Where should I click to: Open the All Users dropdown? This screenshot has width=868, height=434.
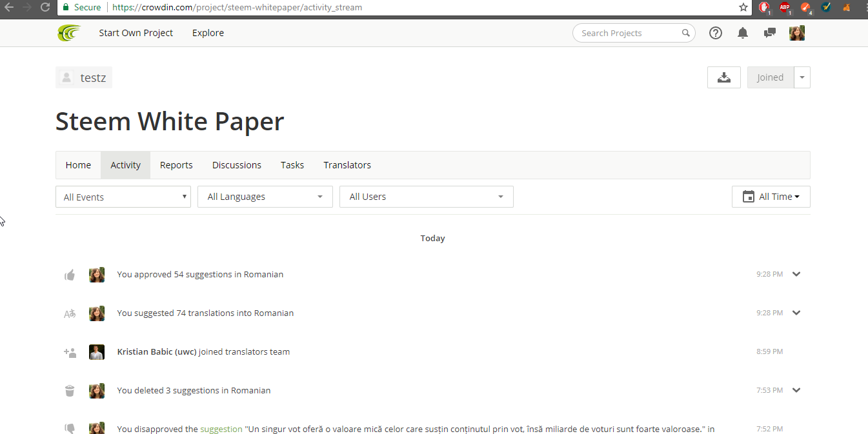click(x=427, y=197)
